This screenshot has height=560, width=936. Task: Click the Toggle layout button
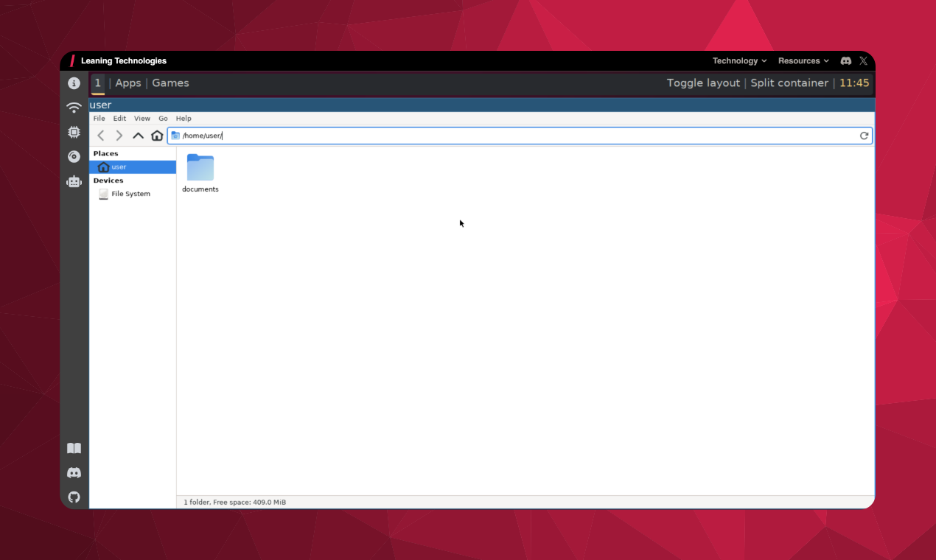(x=703, y=83)
